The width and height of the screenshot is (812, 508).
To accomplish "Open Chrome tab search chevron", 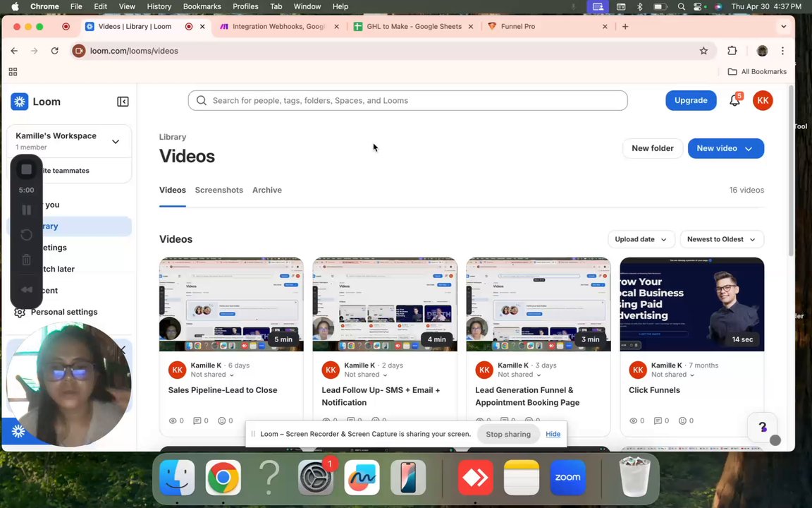I will (x=784, y=26).
